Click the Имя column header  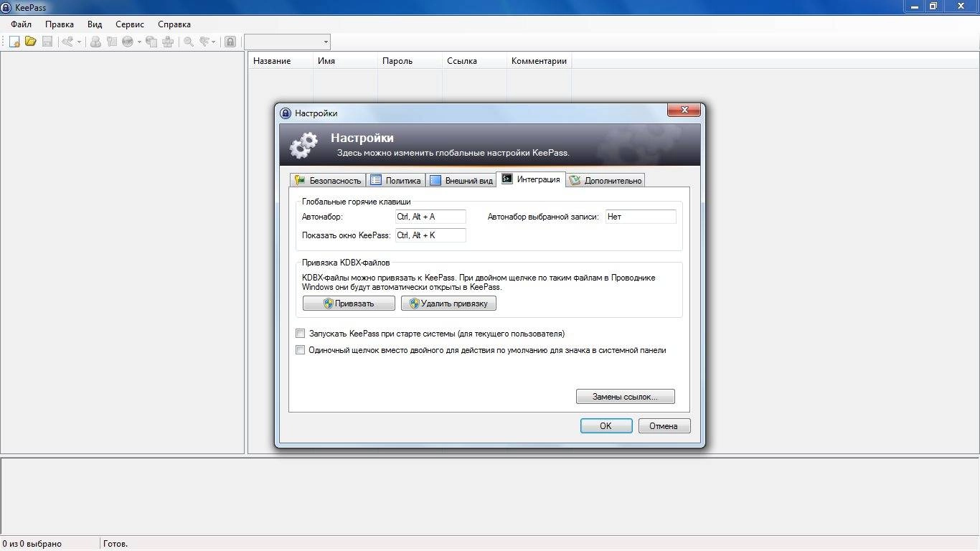click(x=345, y=61)
